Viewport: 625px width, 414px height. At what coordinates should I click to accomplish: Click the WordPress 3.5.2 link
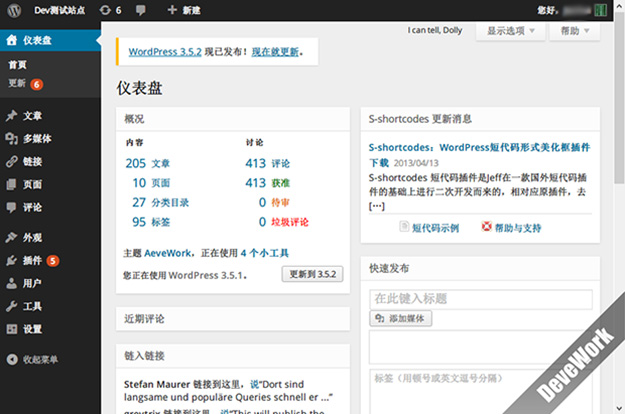click(x=165, y=52)
